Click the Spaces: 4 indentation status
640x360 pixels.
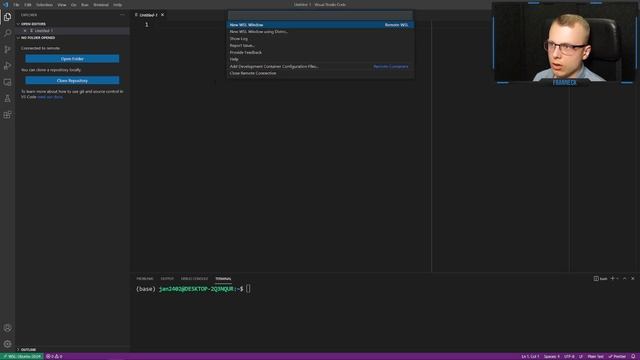551,356
